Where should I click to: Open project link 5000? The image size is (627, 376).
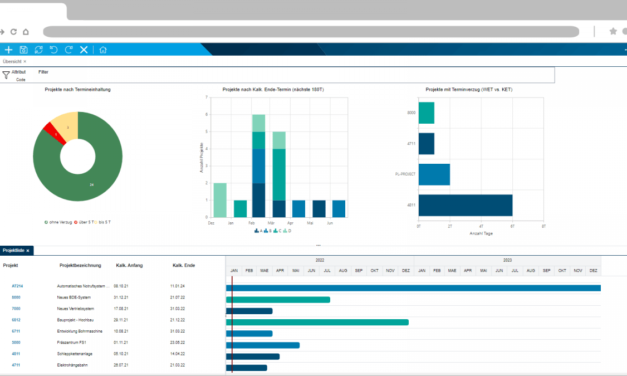tap(16, 342)
